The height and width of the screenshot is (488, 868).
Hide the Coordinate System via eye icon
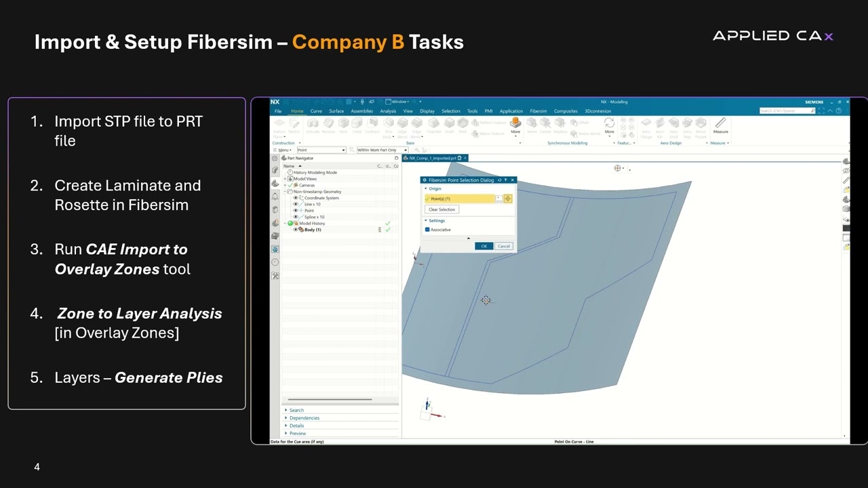click(296, 198)
